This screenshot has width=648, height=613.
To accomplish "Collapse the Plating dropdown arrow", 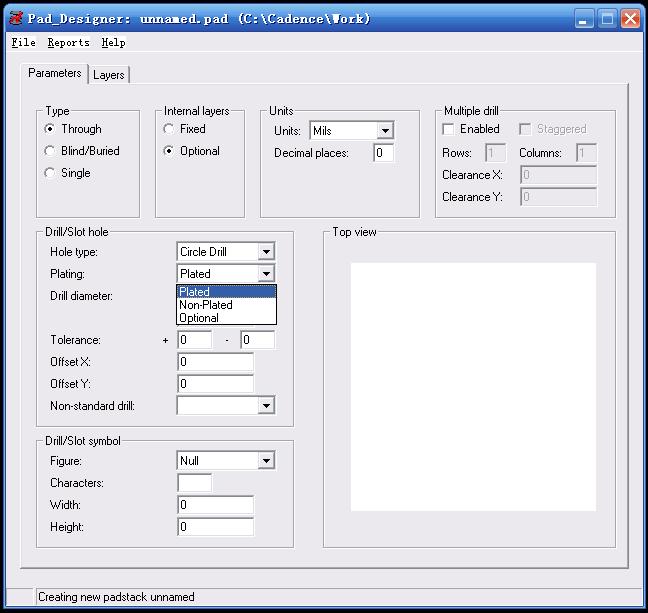I will [x=267, y=274].
